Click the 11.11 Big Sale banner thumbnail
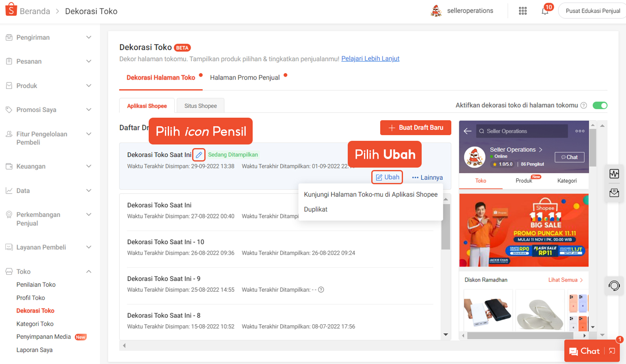 [x=524, y=230]
